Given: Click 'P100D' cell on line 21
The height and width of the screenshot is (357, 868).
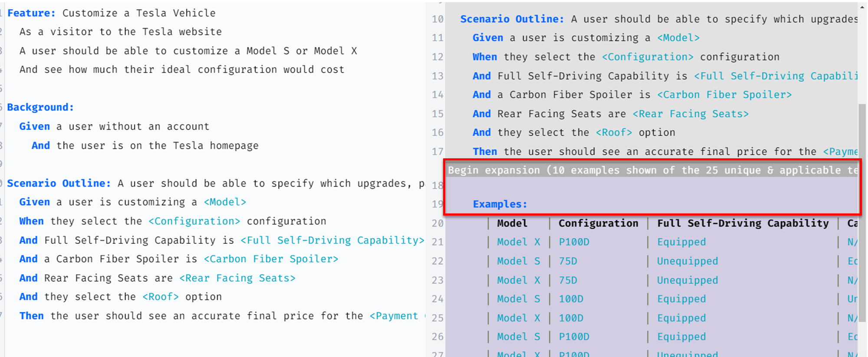Looking at the screenshot, I should tap(574, 242).
